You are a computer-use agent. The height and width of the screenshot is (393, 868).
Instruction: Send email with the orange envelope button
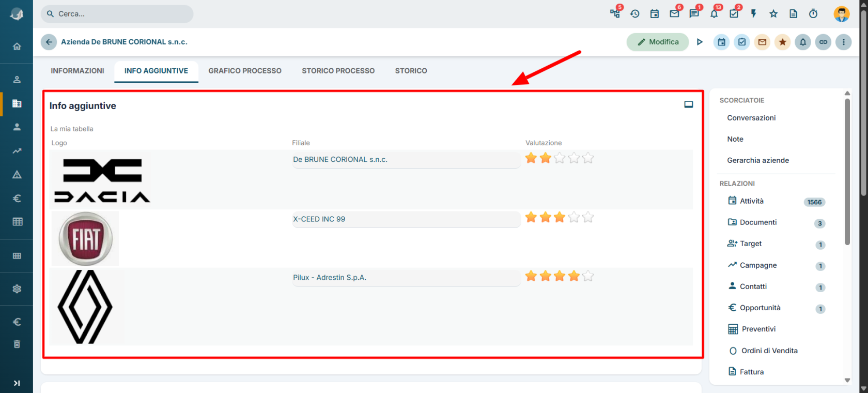pos(762,42)
